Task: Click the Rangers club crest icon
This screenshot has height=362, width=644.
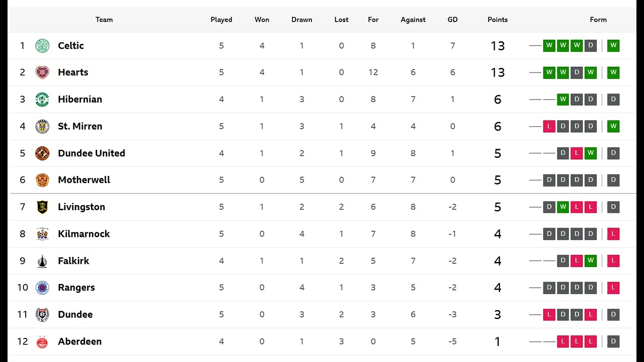Action: tap(42, 288)
